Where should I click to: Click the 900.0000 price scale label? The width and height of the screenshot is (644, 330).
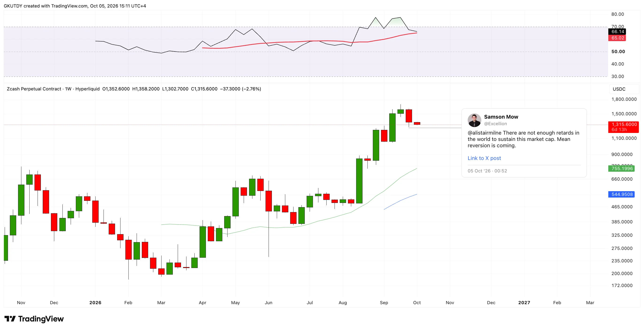tap(622, 154)
